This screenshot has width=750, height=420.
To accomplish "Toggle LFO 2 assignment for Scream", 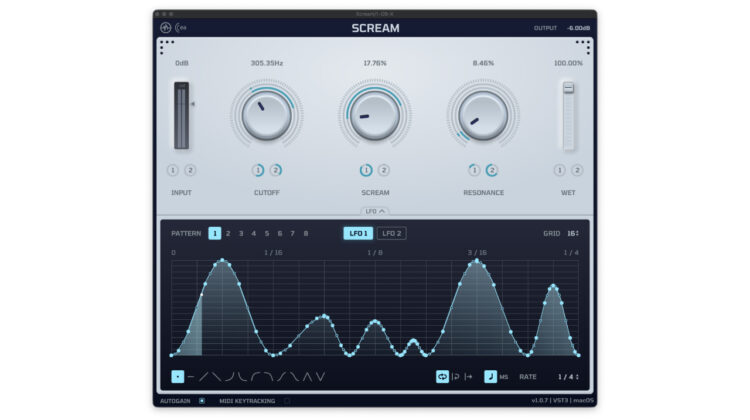I will click(x=384, y=170).
